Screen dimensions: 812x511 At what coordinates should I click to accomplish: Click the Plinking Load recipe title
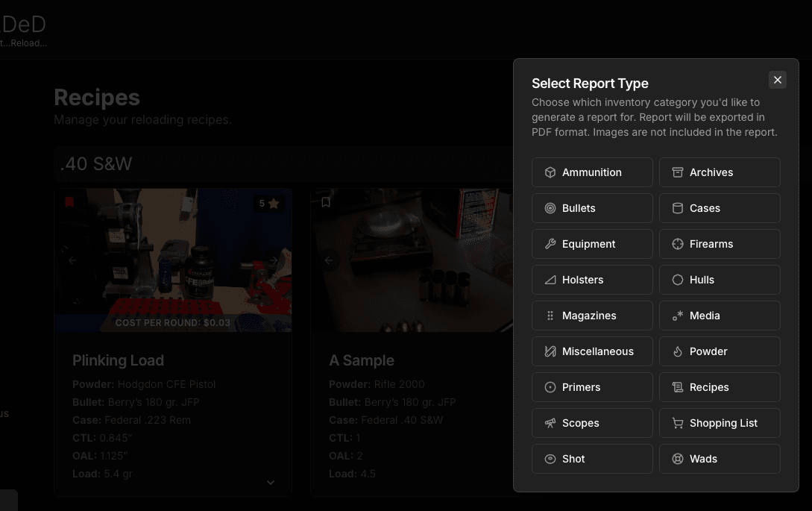pos(118,361)
